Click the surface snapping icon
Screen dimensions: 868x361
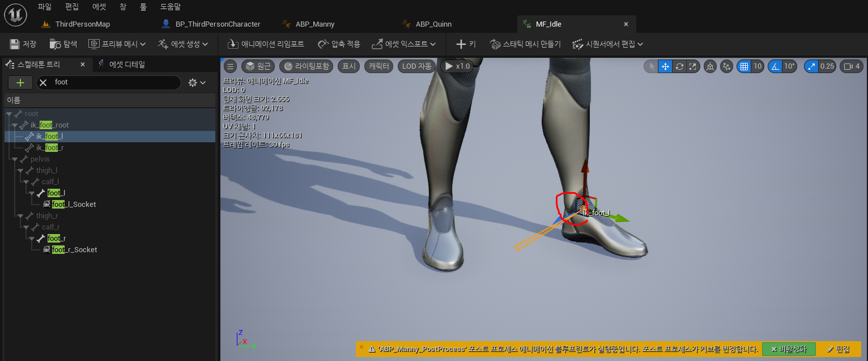[x=727, y=66]
